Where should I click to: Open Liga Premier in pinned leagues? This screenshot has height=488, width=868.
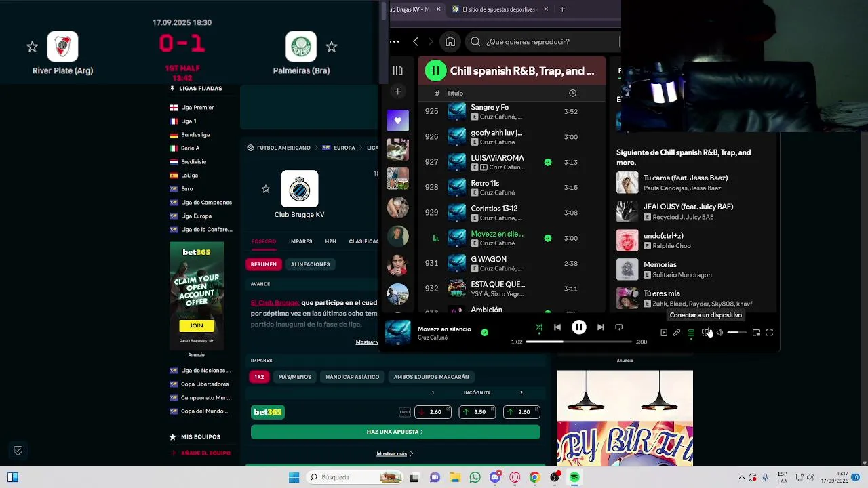point(197,108)
